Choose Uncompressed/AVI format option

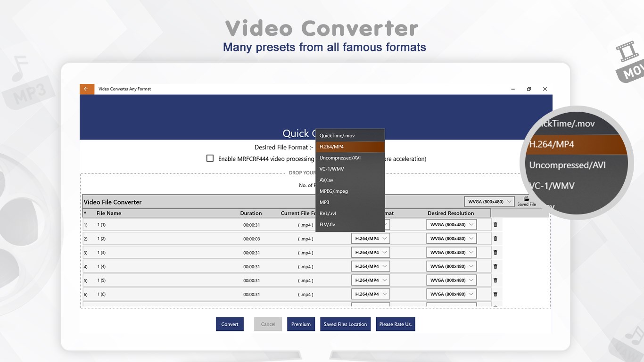click(350, 158)
